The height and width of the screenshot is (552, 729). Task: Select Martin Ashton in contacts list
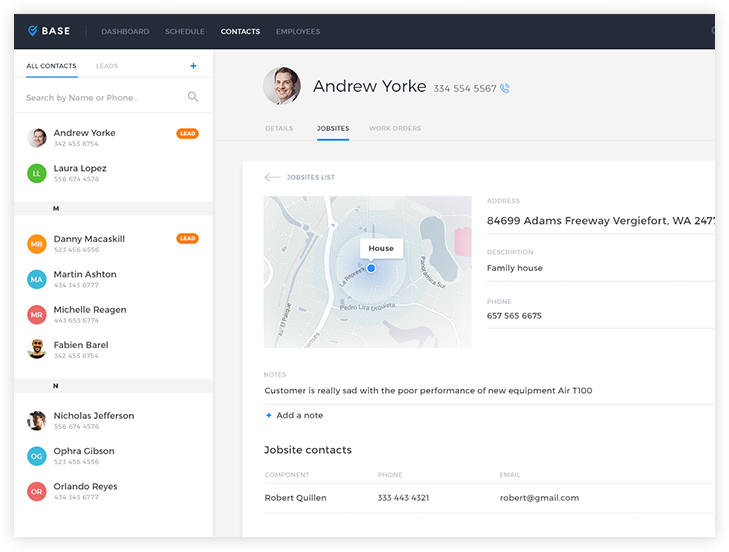[85, 274]
